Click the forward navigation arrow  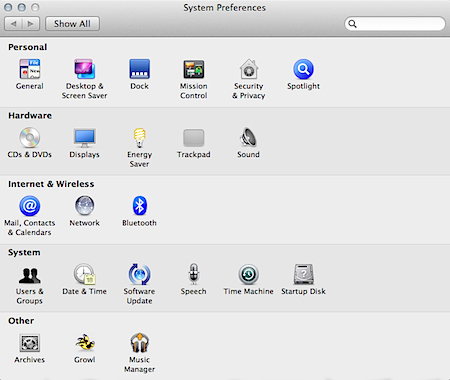[31, 24]
